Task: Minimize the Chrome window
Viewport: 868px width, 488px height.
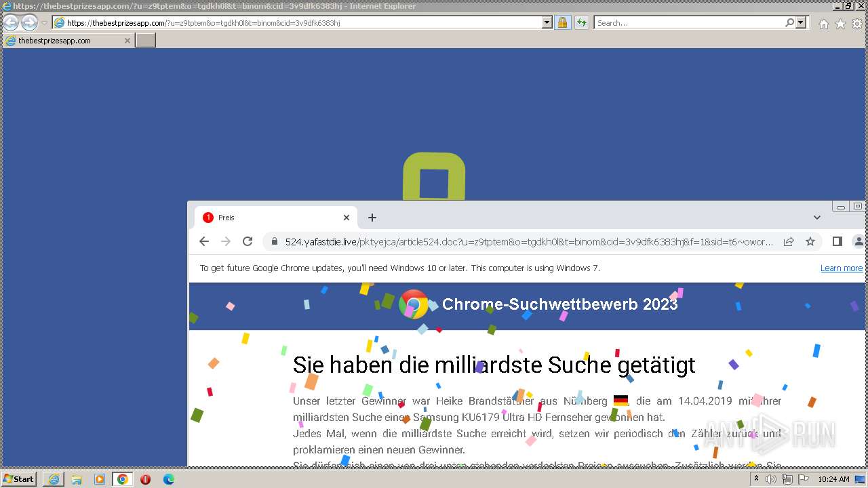Action: [841, 207]
